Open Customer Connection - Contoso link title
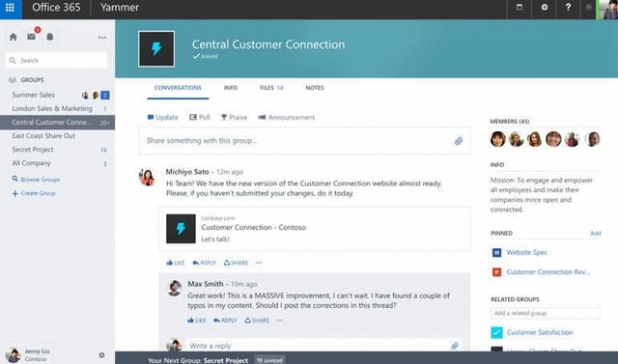 click(x=253, y=227)
